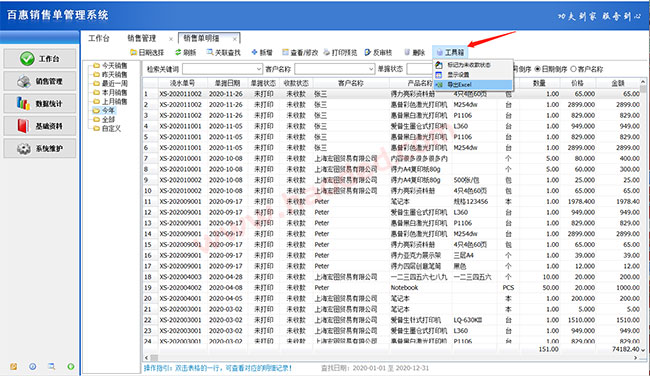Screen dimensions: 650x376
Task: Choose 标记为未收款状态 in the toolbox menu
Action: 473,65
